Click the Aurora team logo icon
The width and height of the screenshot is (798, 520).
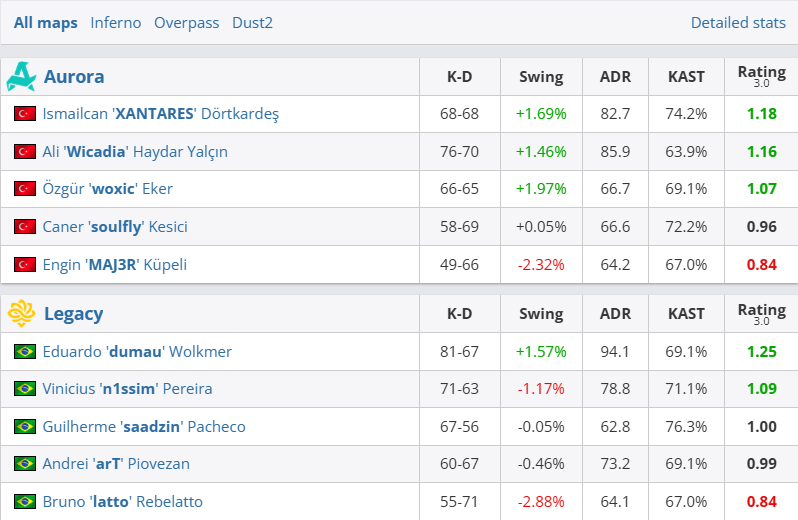21,77
